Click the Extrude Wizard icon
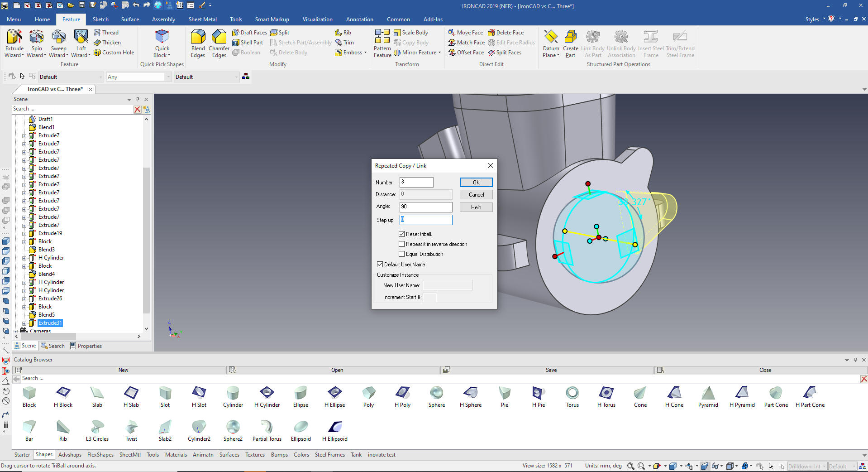 coord(14,37)
